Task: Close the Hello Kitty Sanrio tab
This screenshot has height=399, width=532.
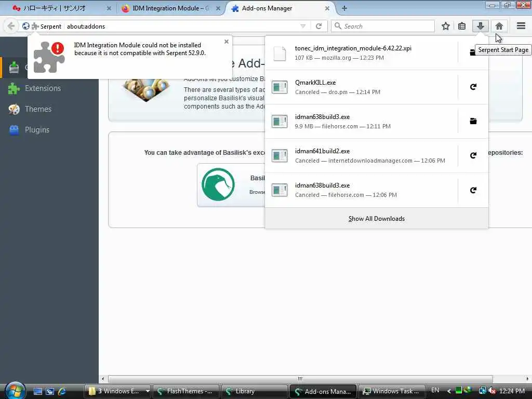Action: coord(109,8)
